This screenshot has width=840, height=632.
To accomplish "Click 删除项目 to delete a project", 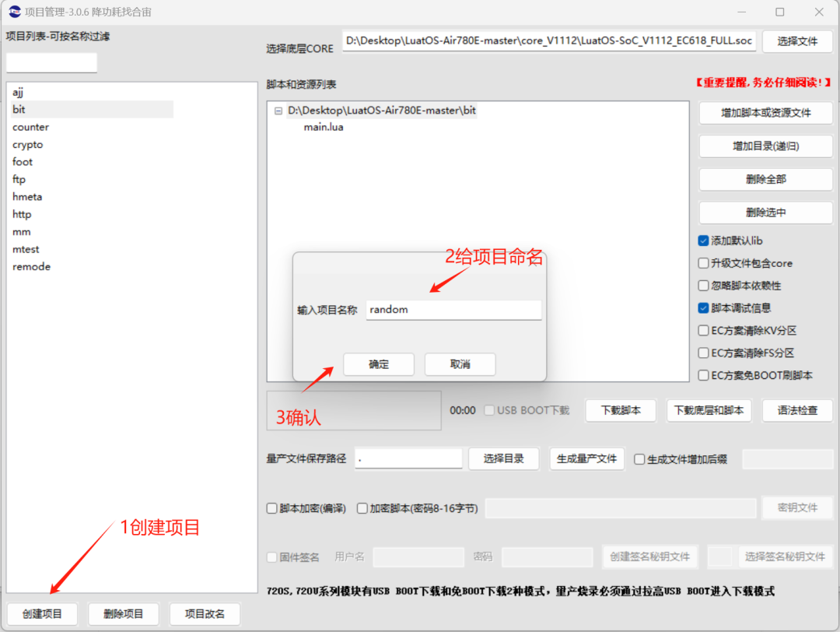I will pos(123,614).
